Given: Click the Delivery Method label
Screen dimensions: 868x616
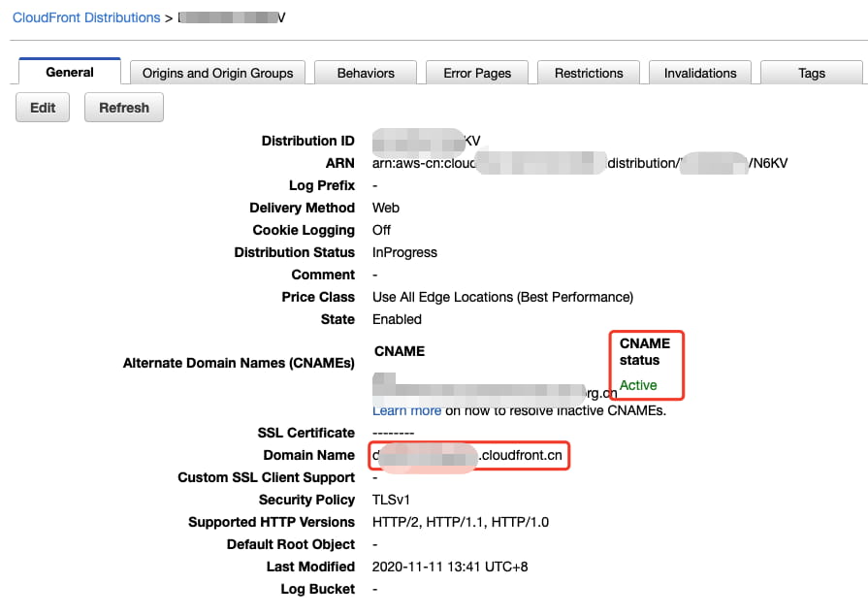Looking at the screenshot, I should click(x=303, y=208).
